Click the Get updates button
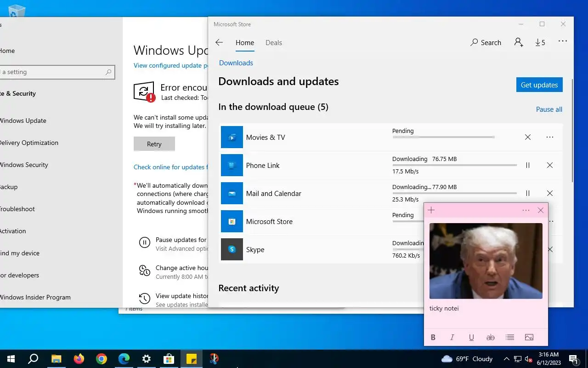 [x=539, y=85]
